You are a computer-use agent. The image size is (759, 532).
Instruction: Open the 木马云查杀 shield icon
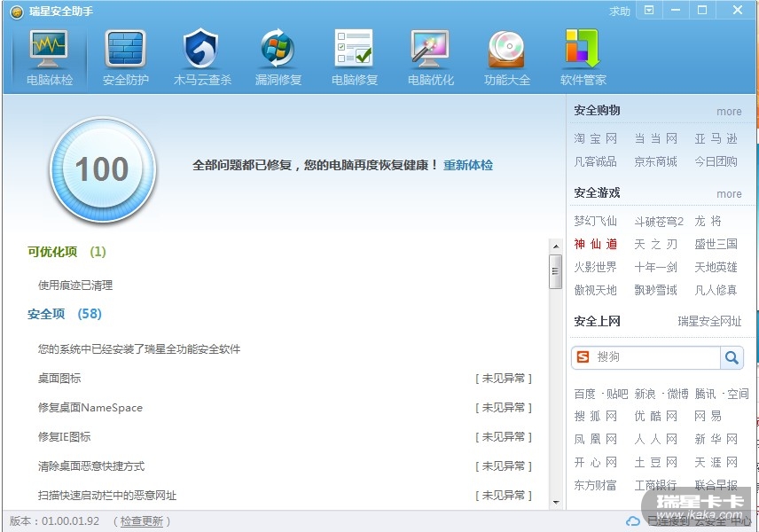click(x=202, y=57)
